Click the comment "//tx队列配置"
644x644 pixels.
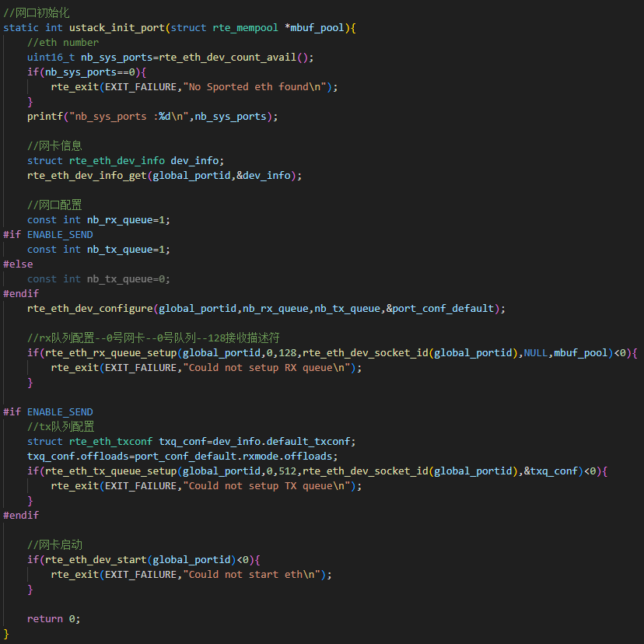(x=61, y=427)
